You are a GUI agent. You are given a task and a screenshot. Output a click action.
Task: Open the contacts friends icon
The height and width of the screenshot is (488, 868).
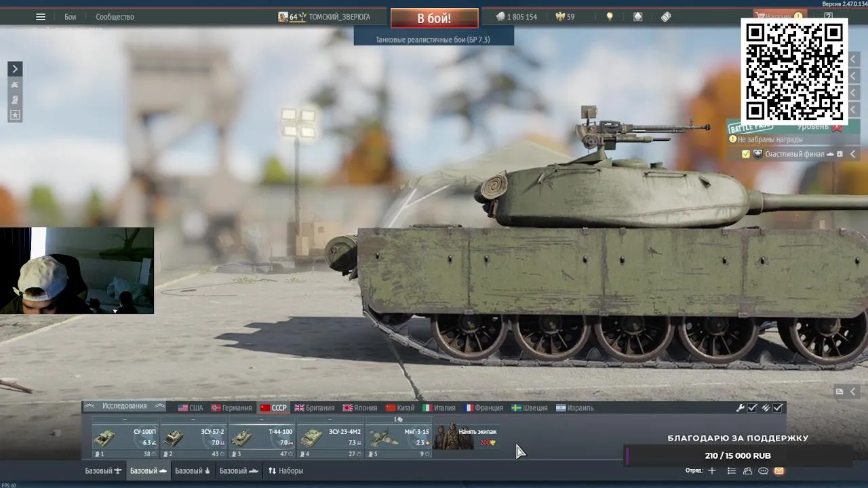coord(747,470)
